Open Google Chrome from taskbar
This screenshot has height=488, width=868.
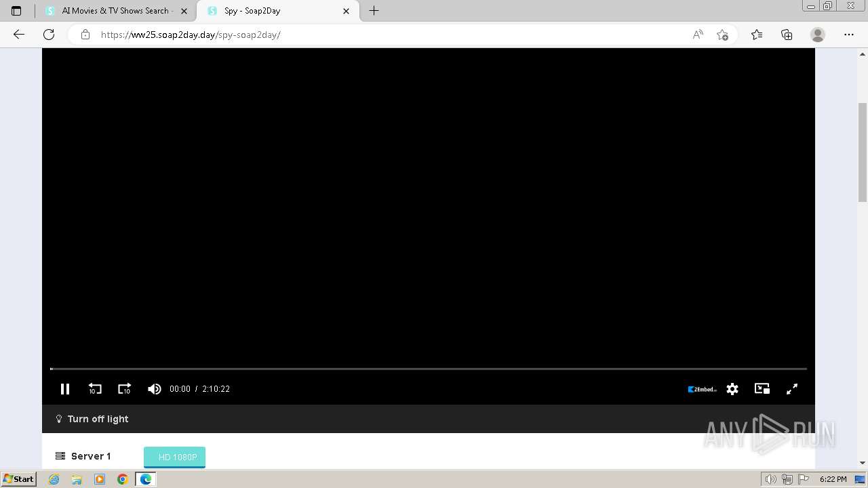123,479
